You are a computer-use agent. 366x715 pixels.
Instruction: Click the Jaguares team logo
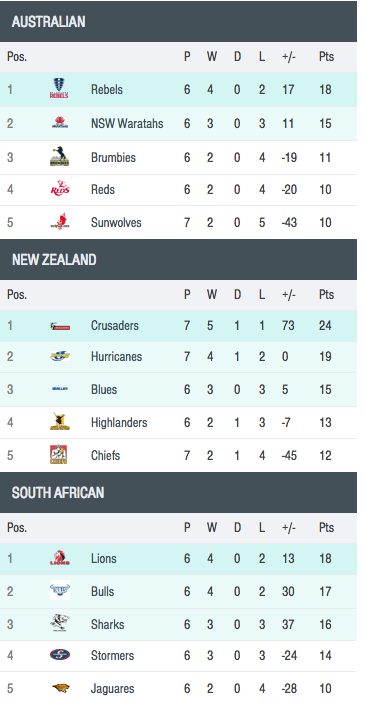click(60, 688)
